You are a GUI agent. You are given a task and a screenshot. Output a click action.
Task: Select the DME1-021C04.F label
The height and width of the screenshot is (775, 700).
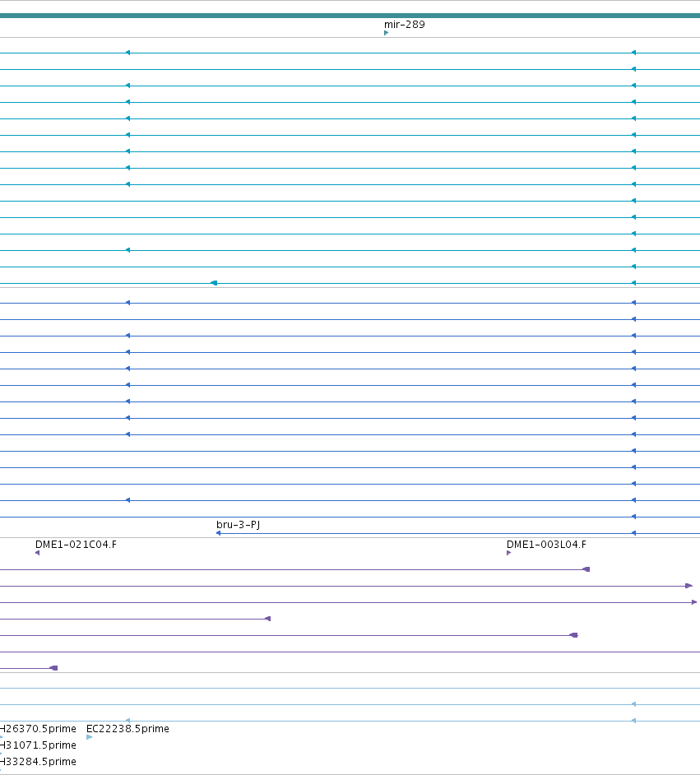[x=76, y=544]
